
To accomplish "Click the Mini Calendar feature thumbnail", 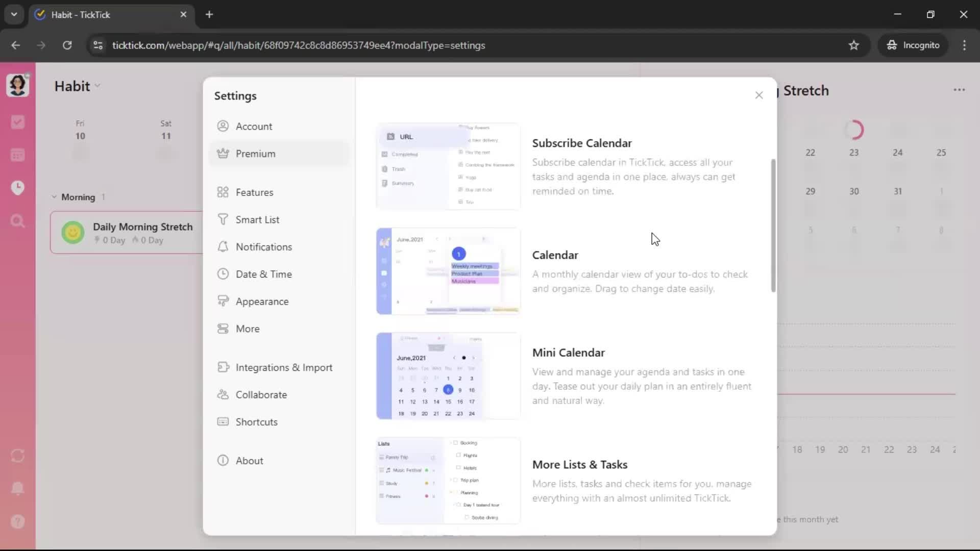I will pos(448,376).
